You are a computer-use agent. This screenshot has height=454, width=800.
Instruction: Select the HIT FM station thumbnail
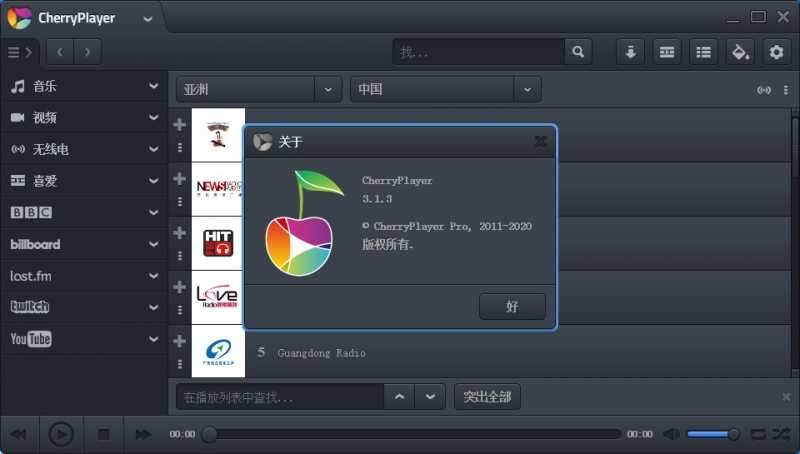(x=218, y=243)
